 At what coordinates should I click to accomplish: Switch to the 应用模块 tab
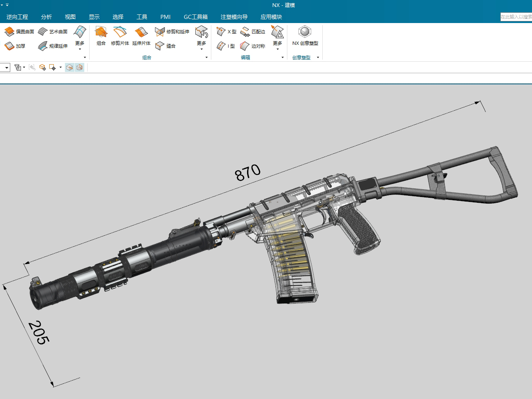point(271,17)
